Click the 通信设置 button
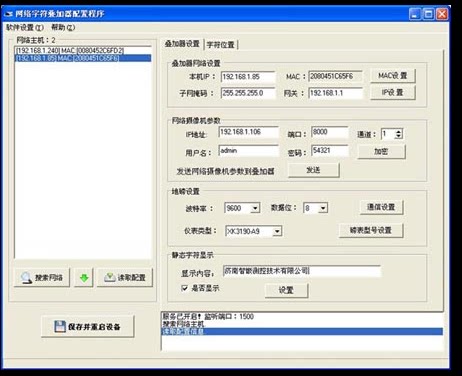The width and height of the screenshot is (462, 376). [381, 207]
